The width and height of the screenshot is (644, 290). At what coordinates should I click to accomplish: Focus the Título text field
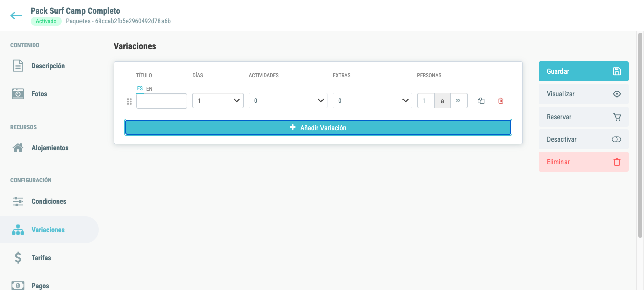[x=162, y=101]
